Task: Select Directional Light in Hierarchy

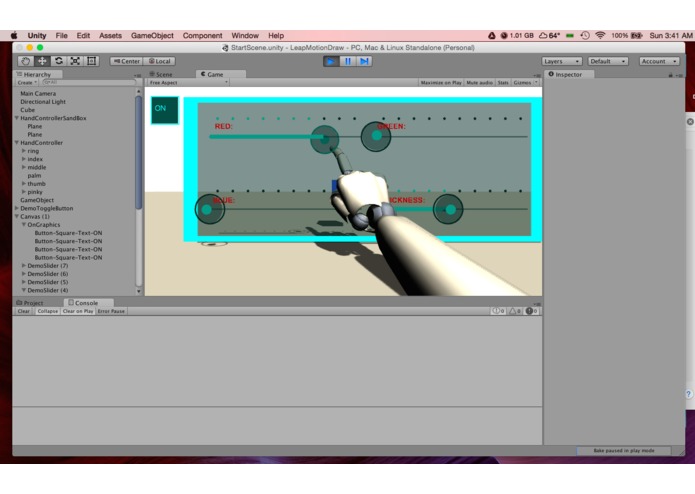Action: pos(43,101)
